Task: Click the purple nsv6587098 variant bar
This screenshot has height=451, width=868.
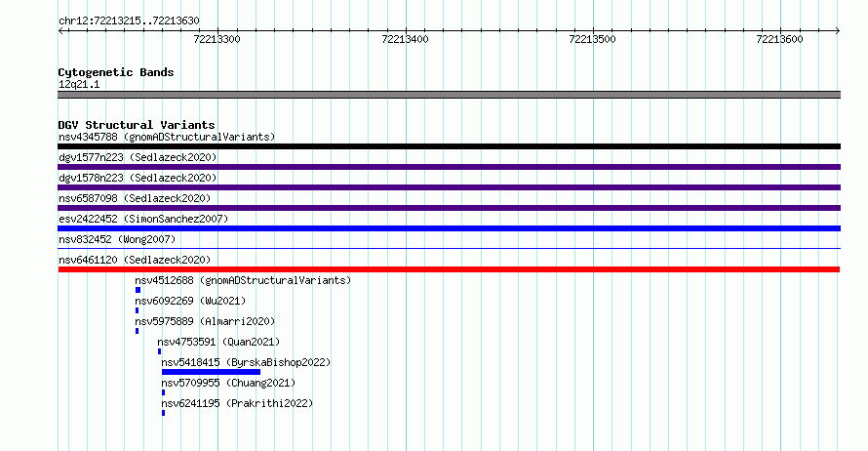Action: 449,208
